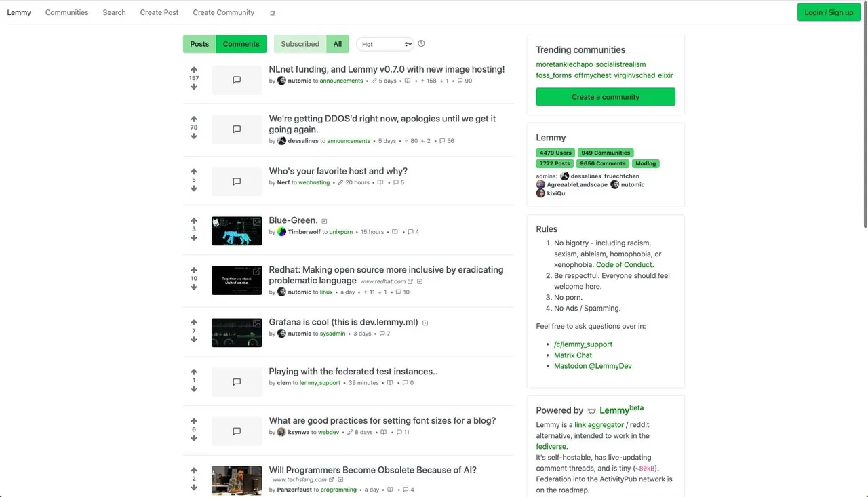Downvote the NLnet funding post
Screen dimensions: 868x497
194,87
